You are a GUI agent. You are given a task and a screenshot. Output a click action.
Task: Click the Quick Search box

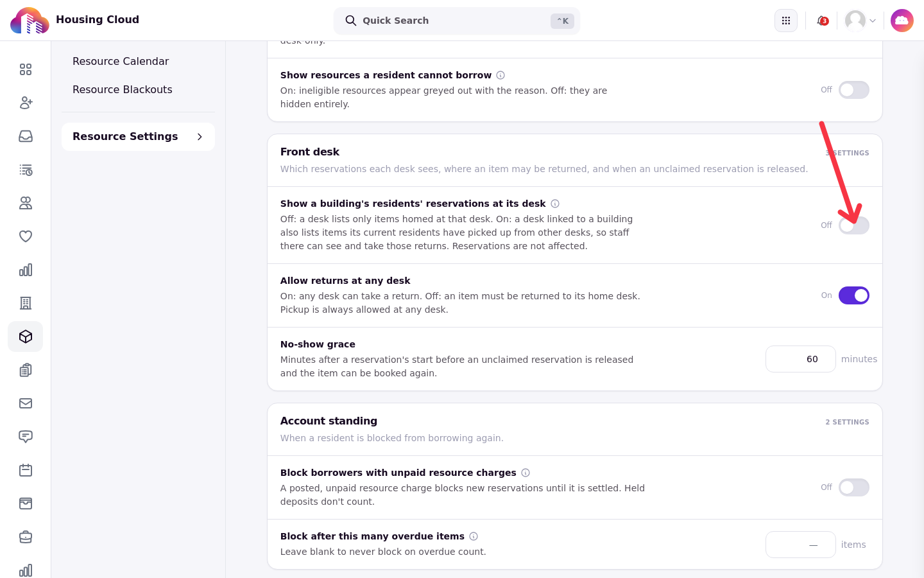457,21
